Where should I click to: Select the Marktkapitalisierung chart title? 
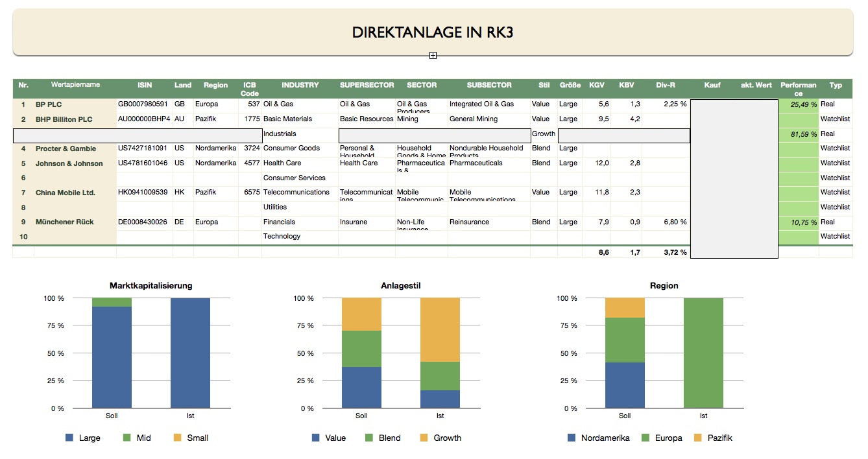151,285
